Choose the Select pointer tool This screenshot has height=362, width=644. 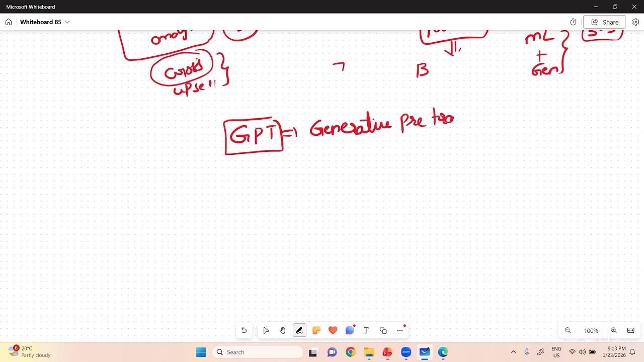click(266, 330)
